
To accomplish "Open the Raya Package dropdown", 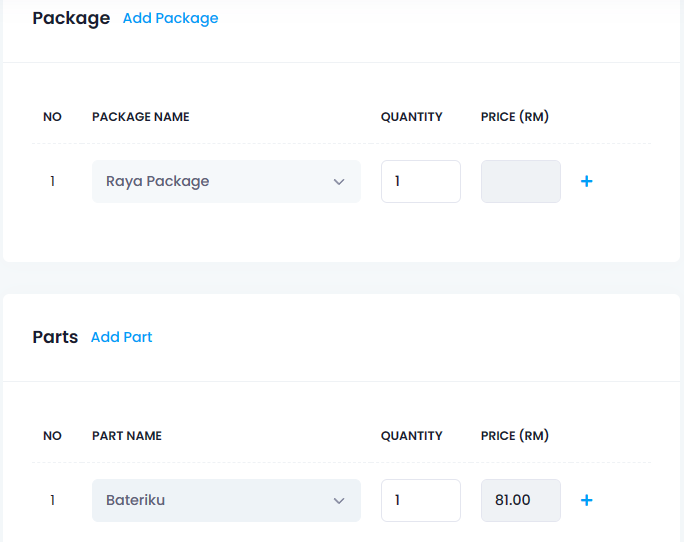I will [x=226, y=182].
